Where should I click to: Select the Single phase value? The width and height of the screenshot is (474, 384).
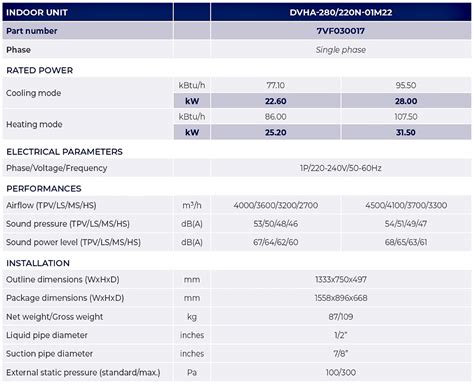[341, 50]
